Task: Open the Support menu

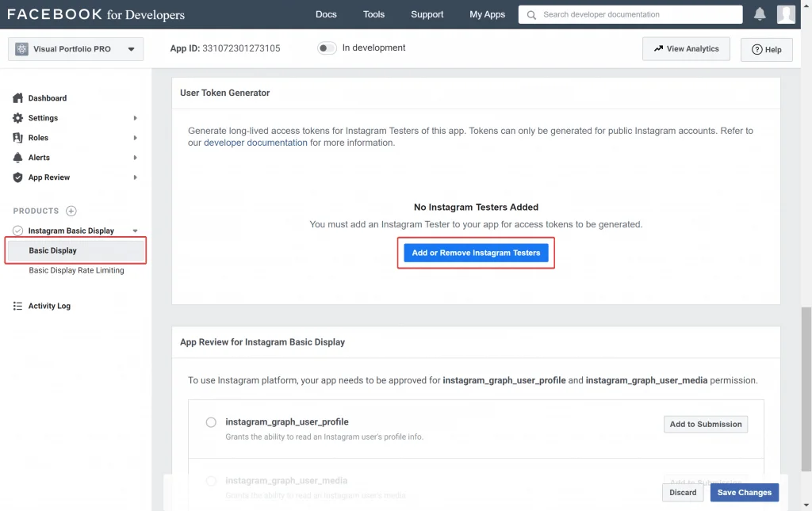Action: [427, 14]
